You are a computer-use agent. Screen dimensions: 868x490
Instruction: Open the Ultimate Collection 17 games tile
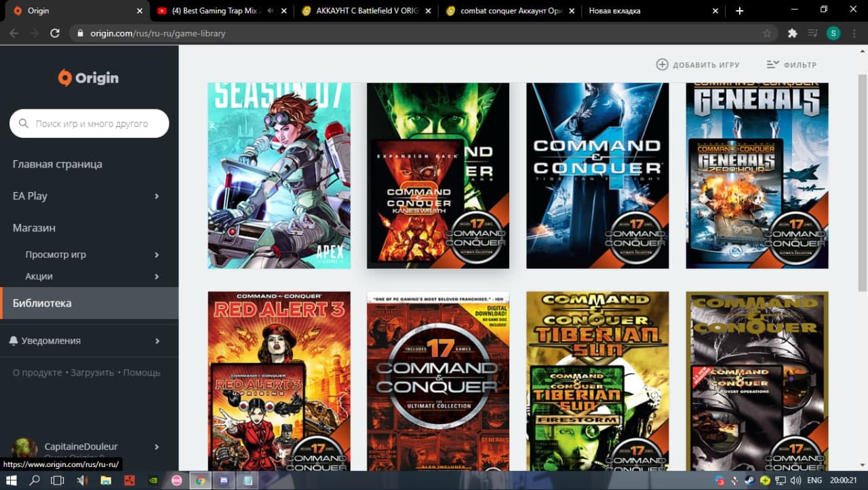pos(438,381)
